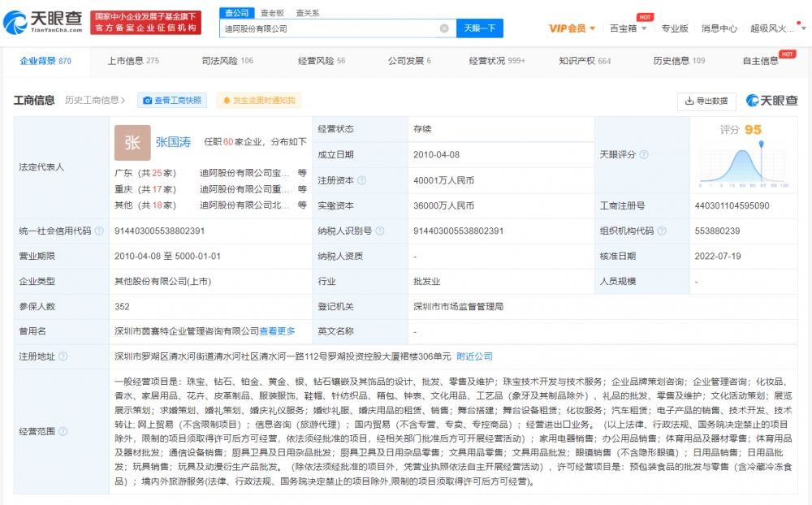Viewport: 812px width, 505px height.
Task: Click the help icon next to 纳税人识别号
Action: 380,231
